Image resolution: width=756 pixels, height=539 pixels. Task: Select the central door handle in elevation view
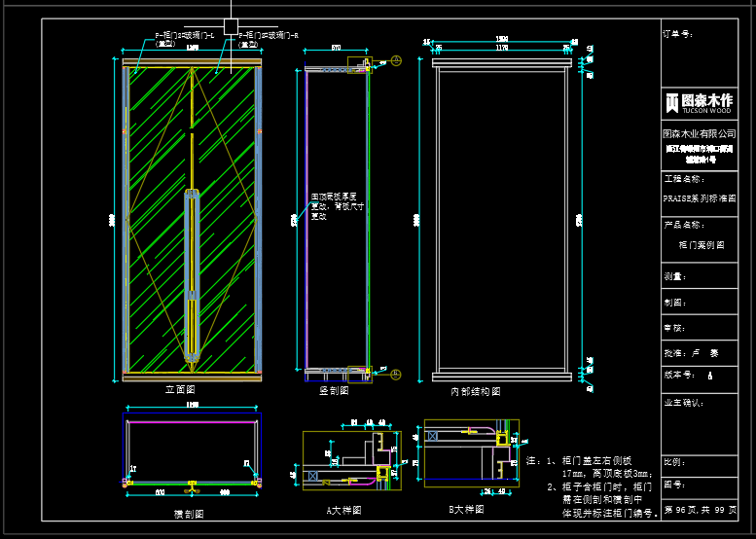coord(193,276)
